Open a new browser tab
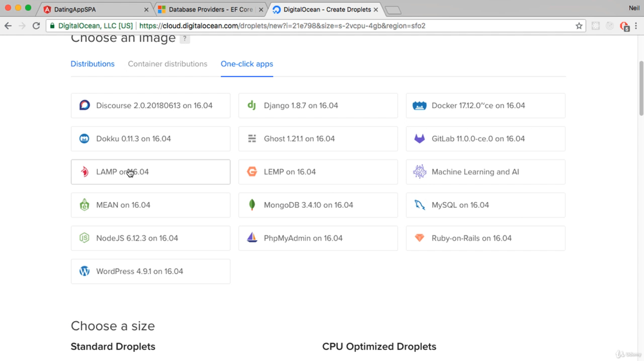Viewport: 644px width, 361px height. point(393,10)
